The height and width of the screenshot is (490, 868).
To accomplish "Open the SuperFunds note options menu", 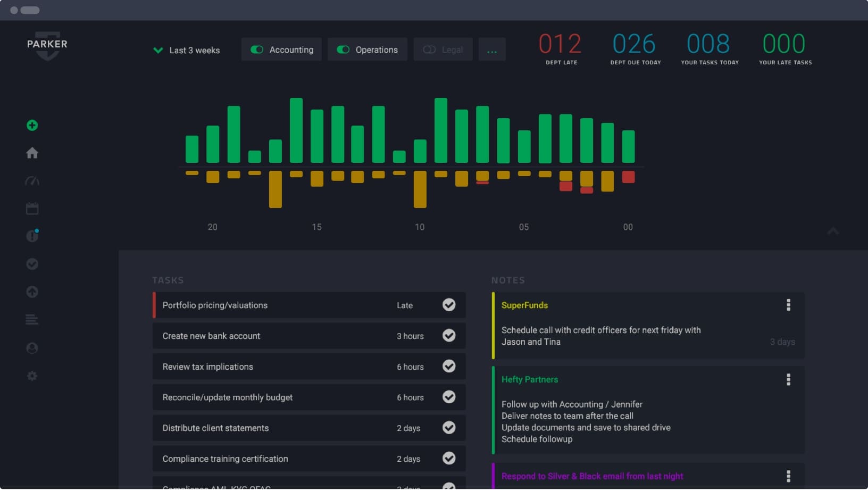I will [x=788, y=305].
